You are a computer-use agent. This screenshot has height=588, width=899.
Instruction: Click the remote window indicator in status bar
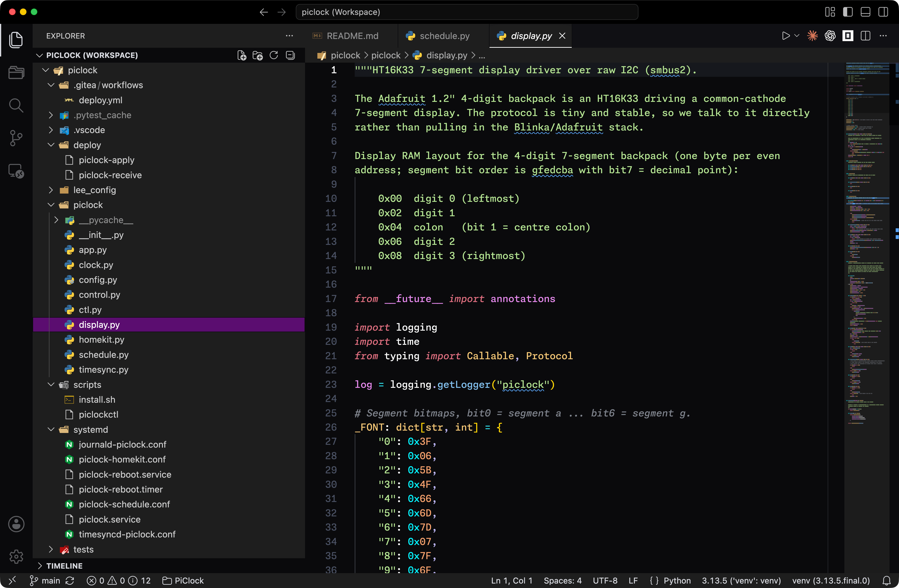click(12, 580)
